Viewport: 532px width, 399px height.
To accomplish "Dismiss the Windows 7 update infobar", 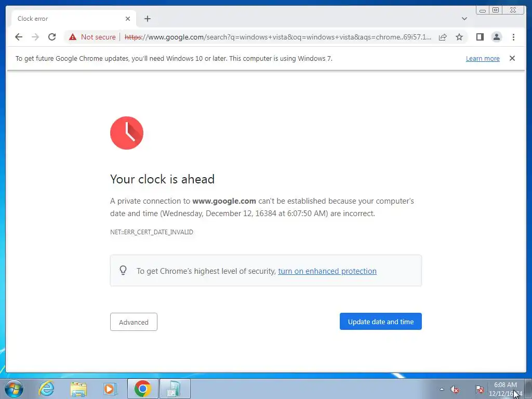I will pyautogui.click(x=512, y=58).
